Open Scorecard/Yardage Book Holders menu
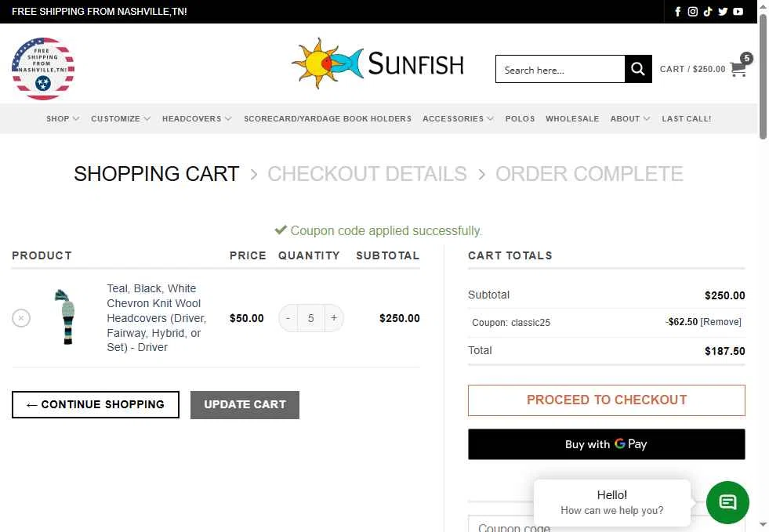This screenshot has width=769, height=532. click(328, 118)
